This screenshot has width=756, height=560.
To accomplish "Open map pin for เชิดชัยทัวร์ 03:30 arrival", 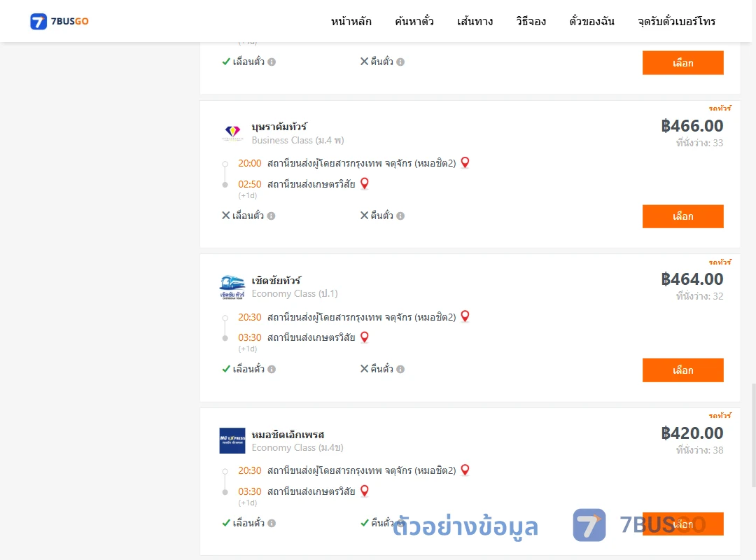I will 365,337.
